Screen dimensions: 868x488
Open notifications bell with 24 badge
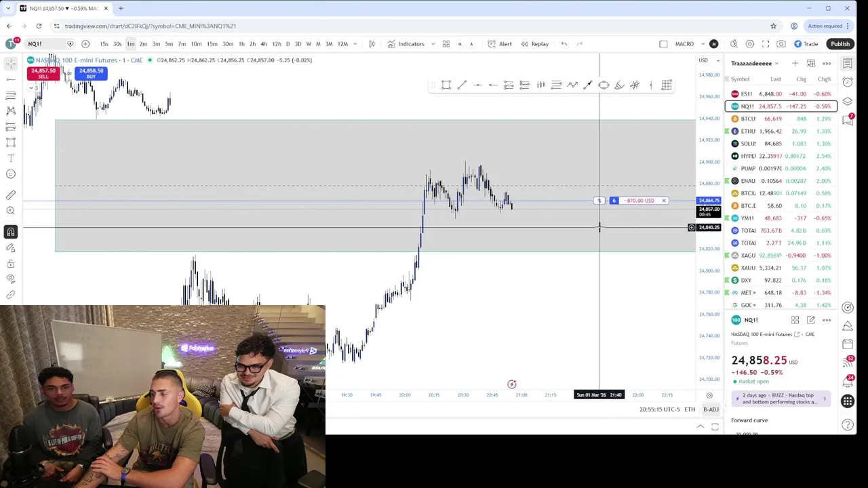pyautogui.click(x=848, y=381)
